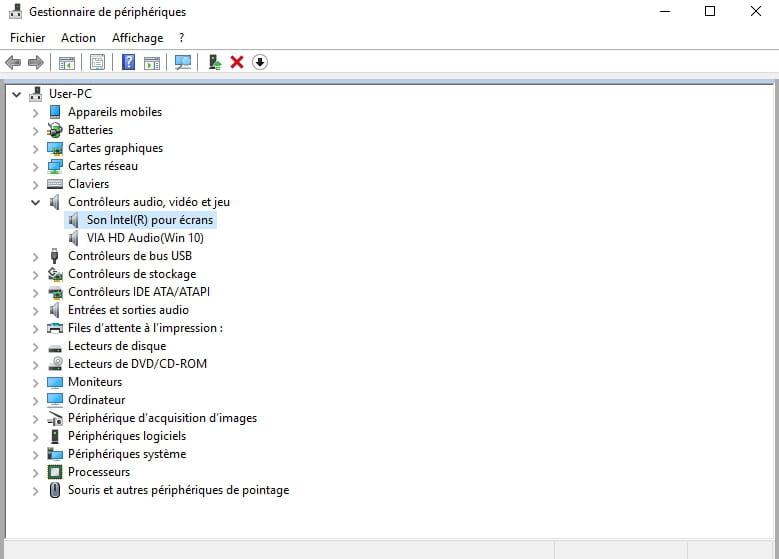This screenshot has height=559, width=779.
Task: Maximize the Gestionnaire de périphériques window
Action: click(710, 11)
